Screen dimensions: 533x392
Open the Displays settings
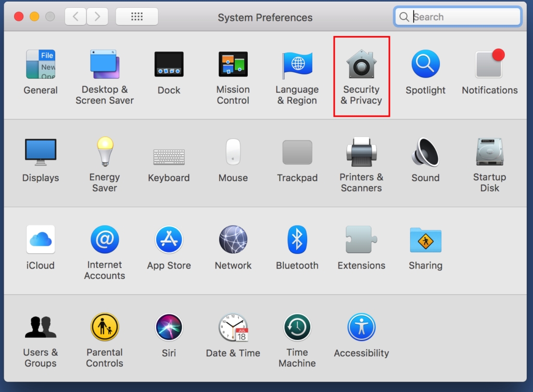[41, 152]
